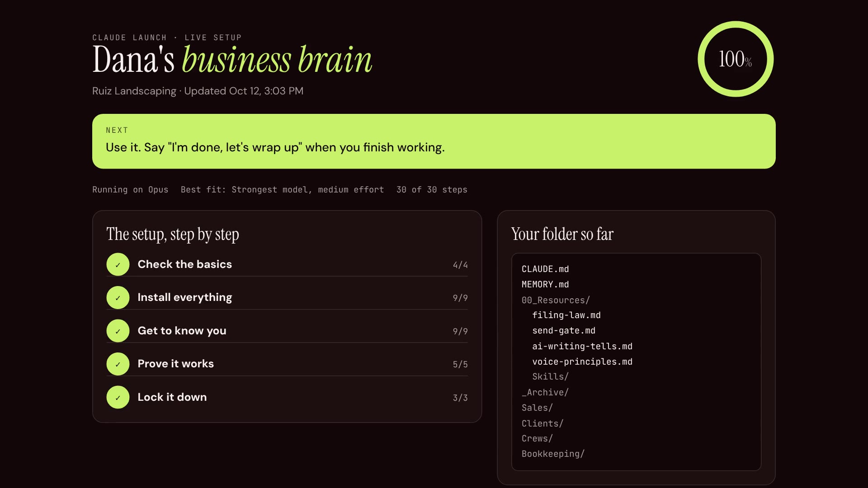
Task: Click the checkmark icon beside Lock it down
Action: (x=118, y=397)
